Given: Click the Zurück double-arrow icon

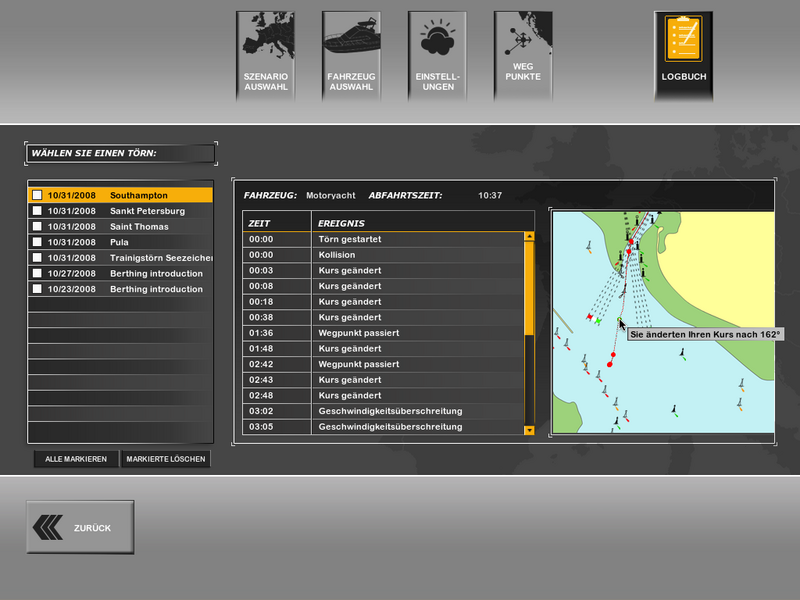Looking at the screenshot, I should pyautogui.click(x=48, y=527).
